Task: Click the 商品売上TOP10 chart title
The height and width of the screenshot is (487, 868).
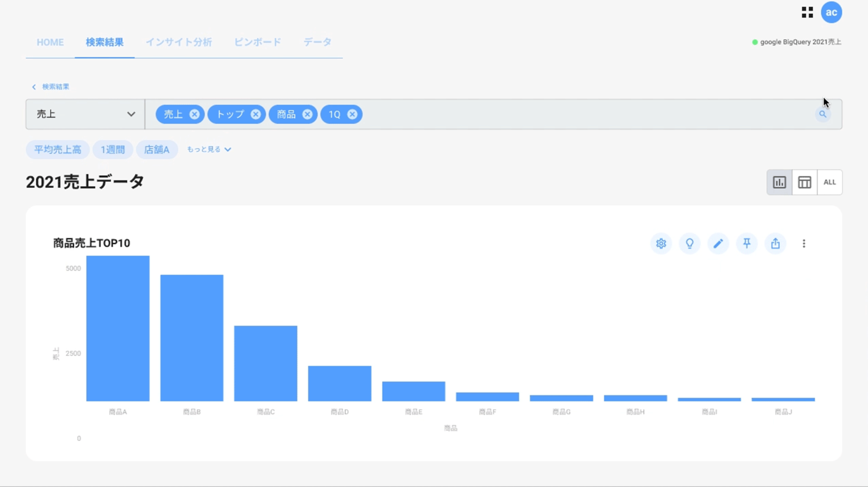Action: (92, 243)
